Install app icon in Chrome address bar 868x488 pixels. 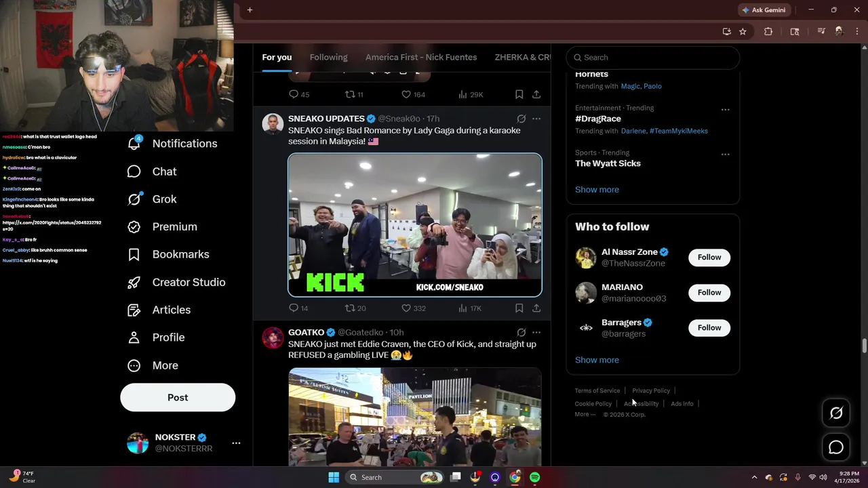(x=727, y=31)
